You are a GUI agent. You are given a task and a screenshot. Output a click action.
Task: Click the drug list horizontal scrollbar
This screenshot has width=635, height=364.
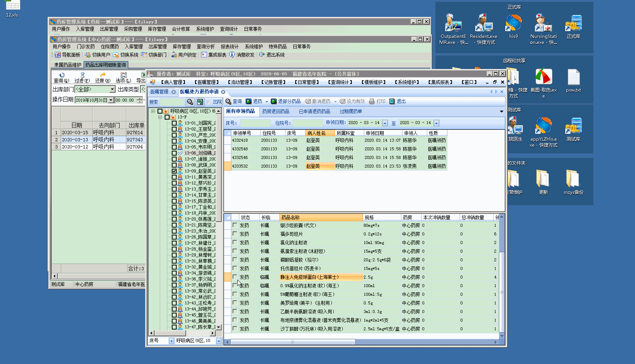[x=293, y=342]
